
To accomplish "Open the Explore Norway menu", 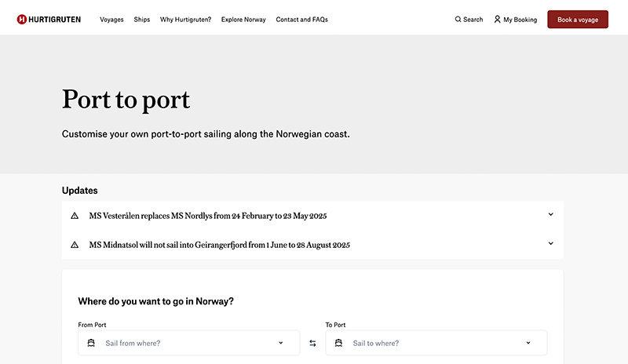I will tap(243, 20).
